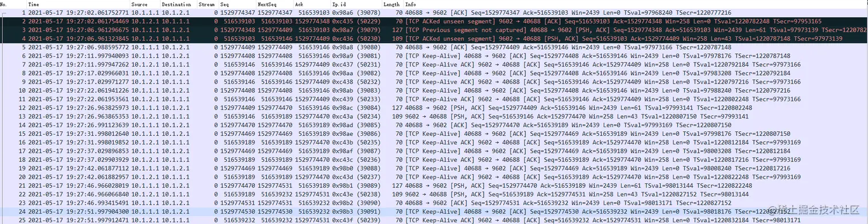
Task: Select packet timed 19:27:31.998019852
Action: (x=434, y=142)
